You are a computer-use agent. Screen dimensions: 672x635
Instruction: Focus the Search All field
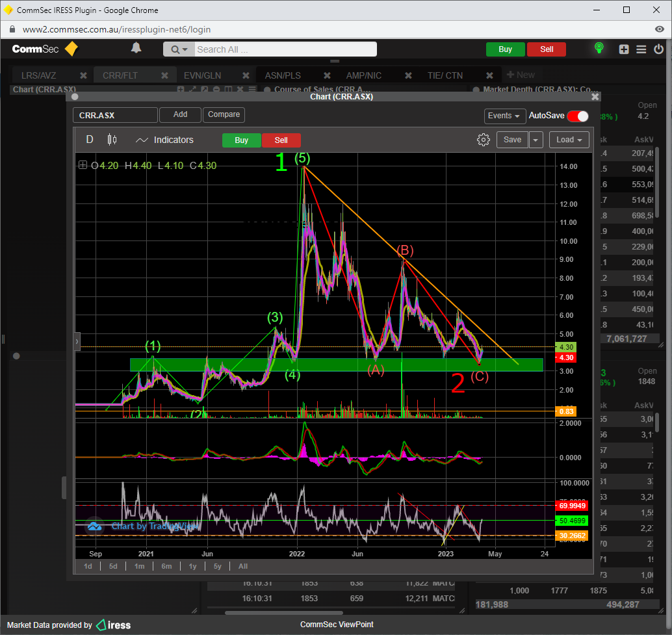pos(285,49)
